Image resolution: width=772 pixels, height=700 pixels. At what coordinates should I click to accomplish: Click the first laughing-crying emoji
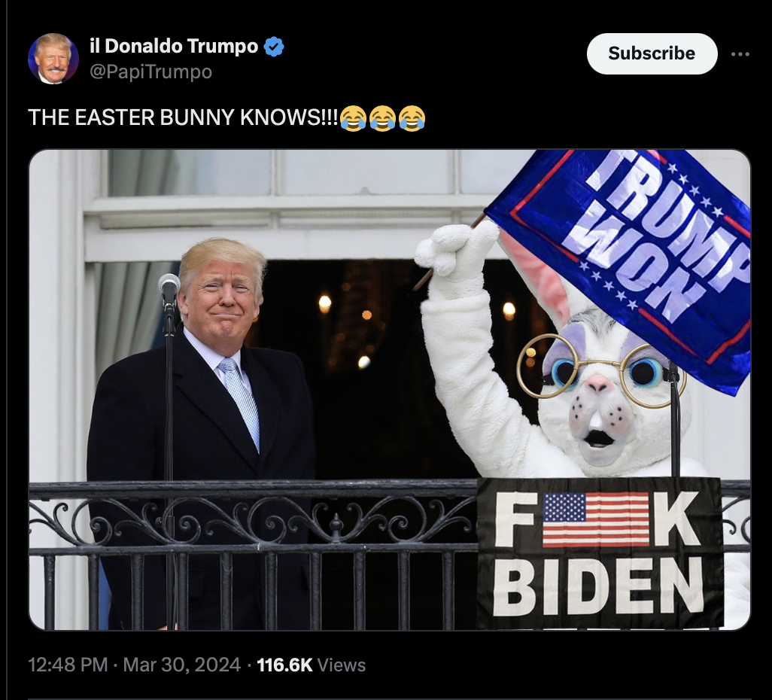[x=353, y=118]
